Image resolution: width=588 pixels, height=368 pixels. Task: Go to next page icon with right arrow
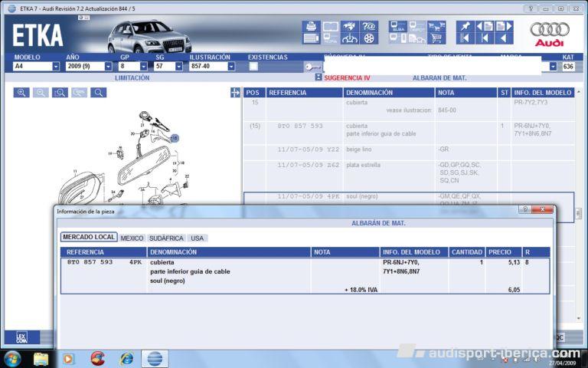(x=504, y=26)
